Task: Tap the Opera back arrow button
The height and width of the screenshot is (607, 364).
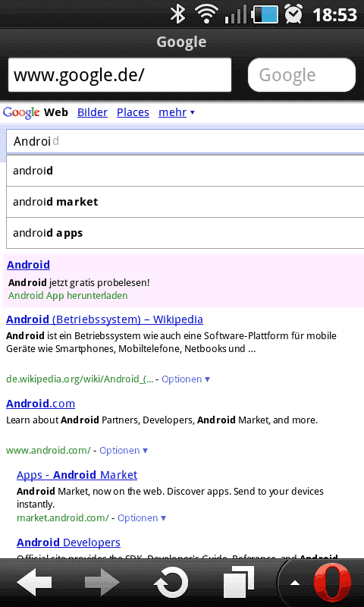Action: [34, 582]
